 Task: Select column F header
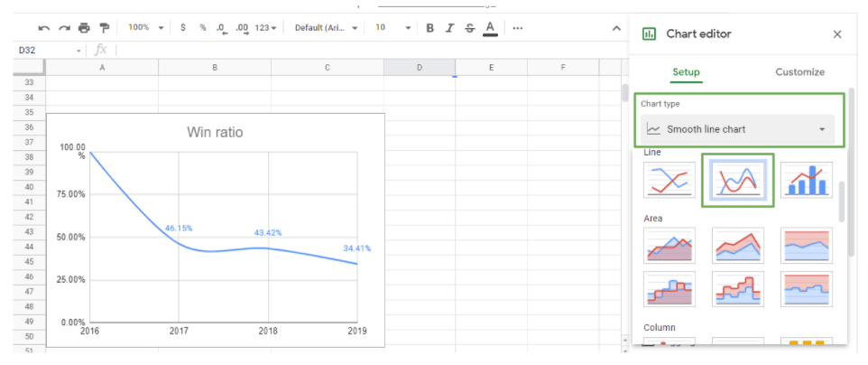pyautogui.click(x=563, y=68)
